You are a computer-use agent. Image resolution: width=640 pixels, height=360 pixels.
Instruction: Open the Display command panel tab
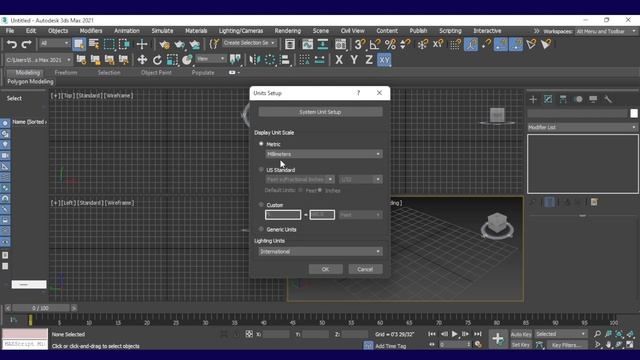pyautogui.click(x=593, y=99)
